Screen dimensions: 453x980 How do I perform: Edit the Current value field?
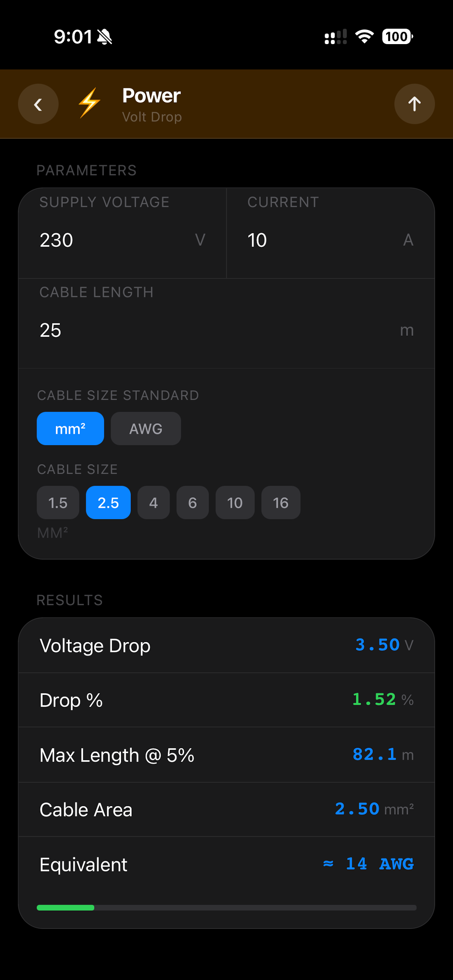(330, 233)
